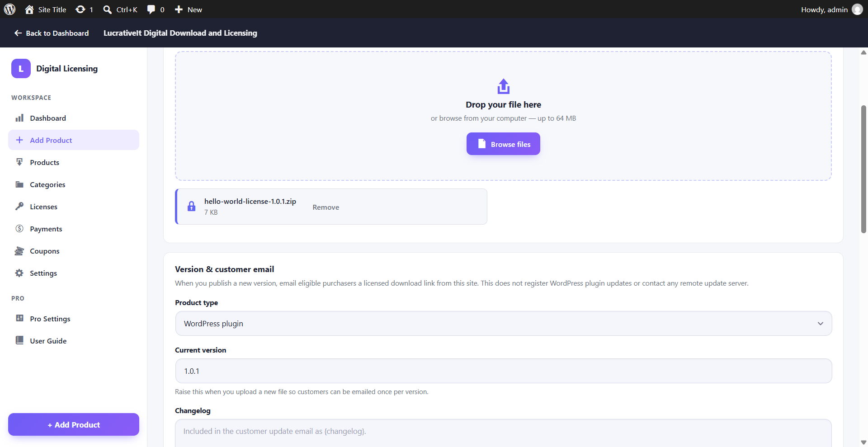
Task: Select Add Product in the sidebar menu
Action: click(74, 140)
